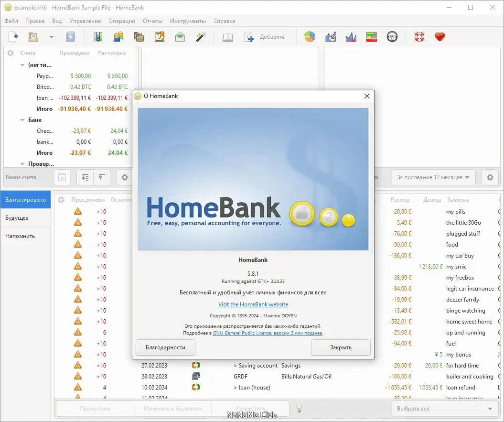This screenshot has width=504, height=422.
Task: Open the recent files dropdown arrow
Action: (52, 37)
